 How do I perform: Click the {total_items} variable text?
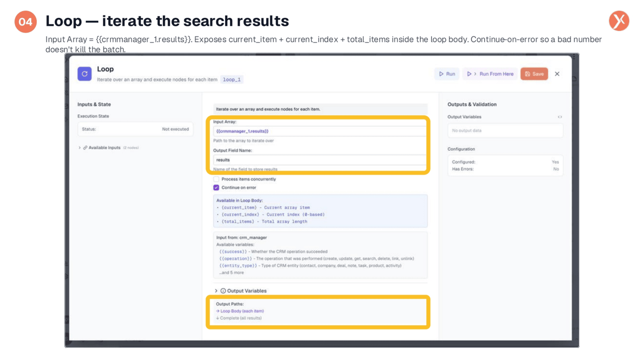238,222
